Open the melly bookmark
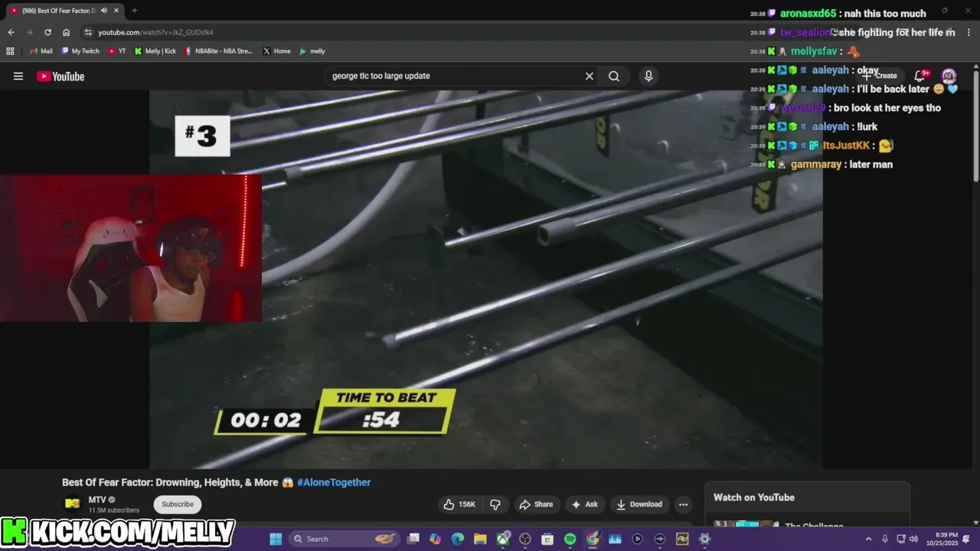 (x=312, y=51)
